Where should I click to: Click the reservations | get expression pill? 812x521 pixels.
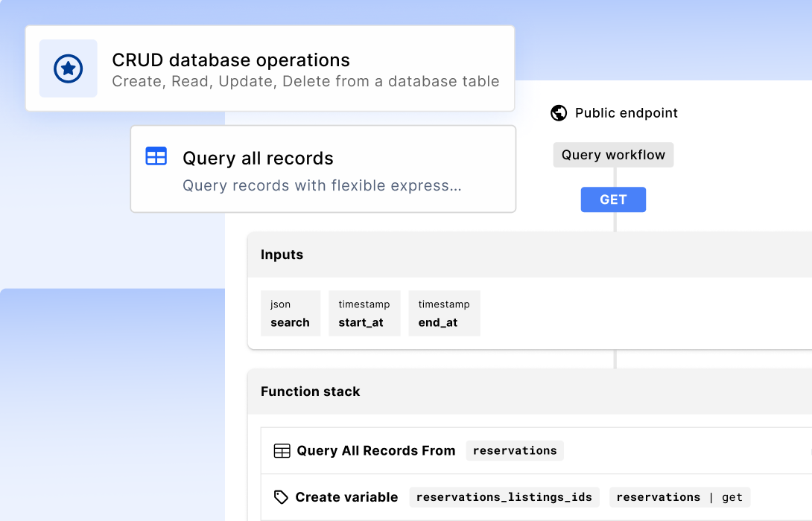(x=679, y=496)
